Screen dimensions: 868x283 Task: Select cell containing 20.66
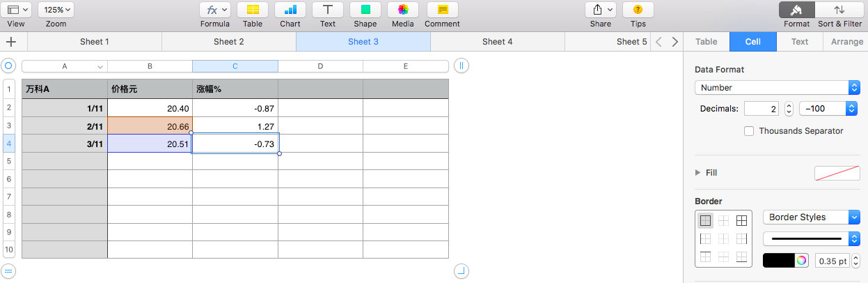tap(150, 126)
